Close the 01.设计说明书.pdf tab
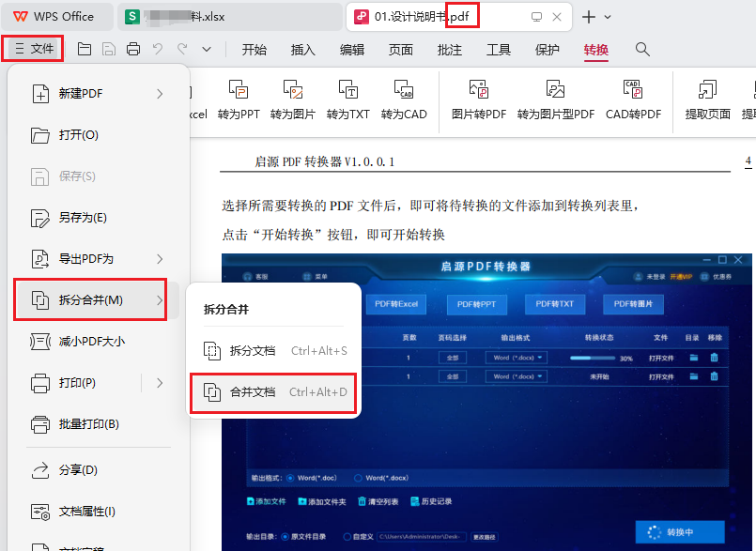 tap(557, 17)
